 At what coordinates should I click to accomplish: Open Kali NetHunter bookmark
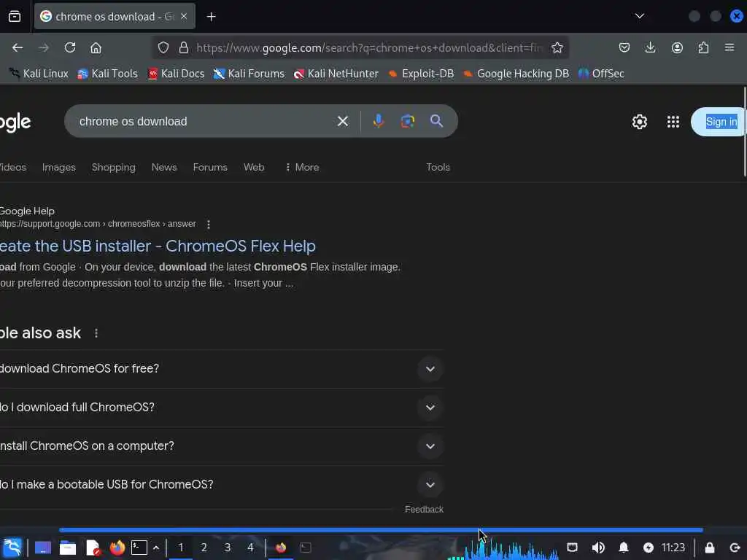point(336,74)
